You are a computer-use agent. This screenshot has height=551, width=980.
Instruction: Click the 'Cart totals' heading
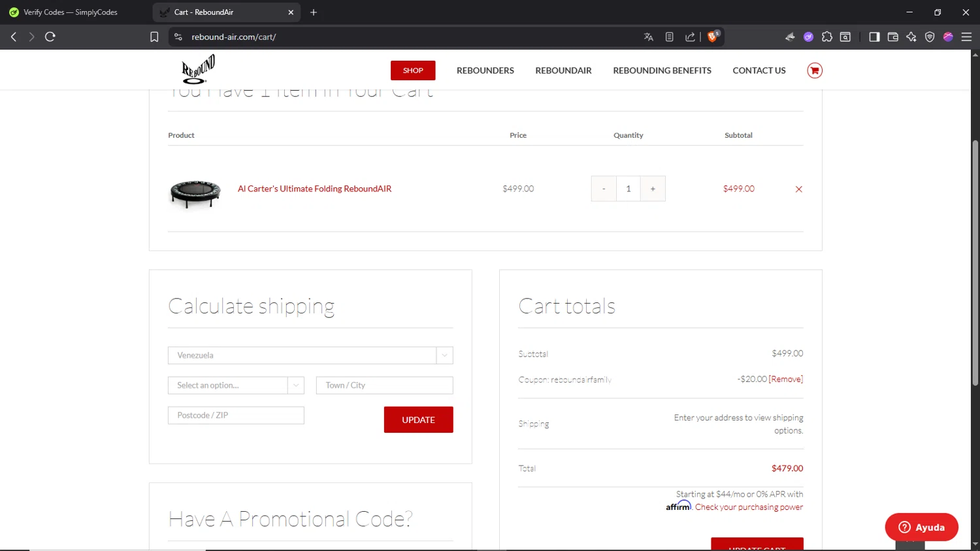point(567,306)
